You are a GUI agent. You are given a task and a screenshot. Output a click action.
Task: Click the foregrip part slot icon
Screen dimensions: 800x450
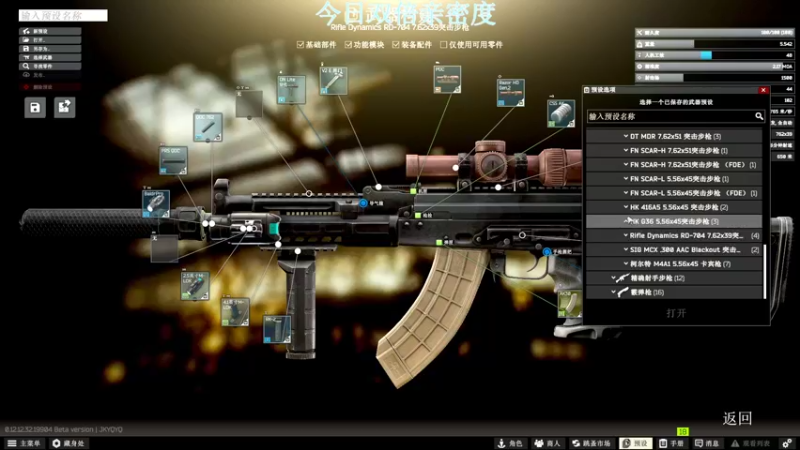[277, 329]
